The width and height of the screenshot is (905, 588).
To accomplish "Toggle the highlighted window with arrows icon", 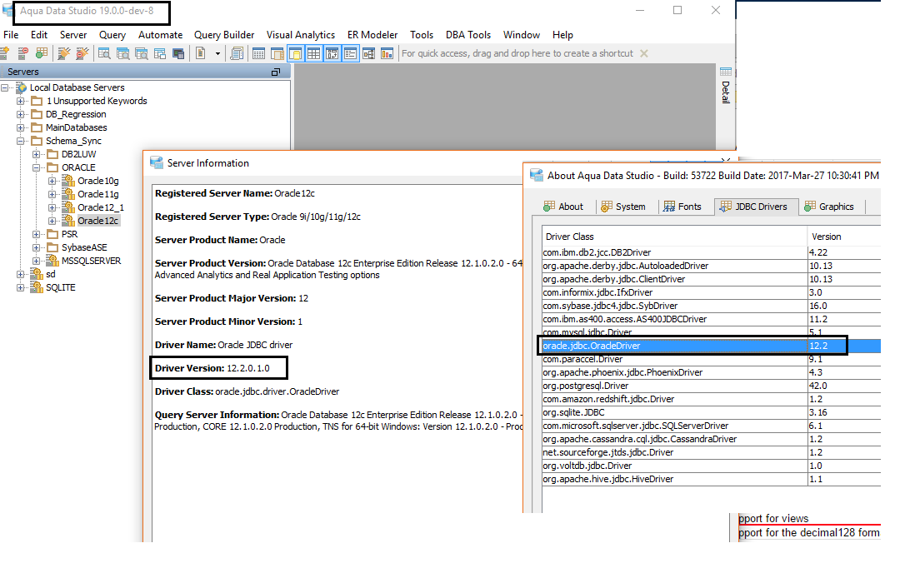I will click(332, 53).
